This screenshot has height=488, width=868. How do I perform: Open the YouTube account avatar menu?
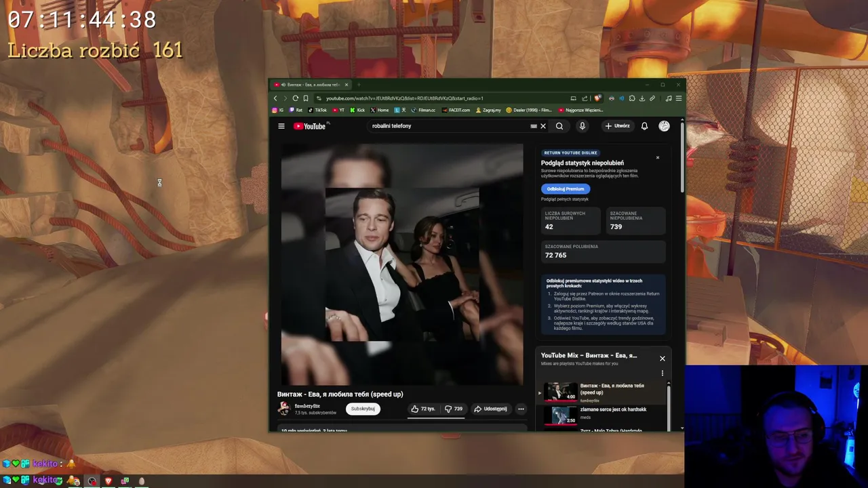tap(664, 126)
